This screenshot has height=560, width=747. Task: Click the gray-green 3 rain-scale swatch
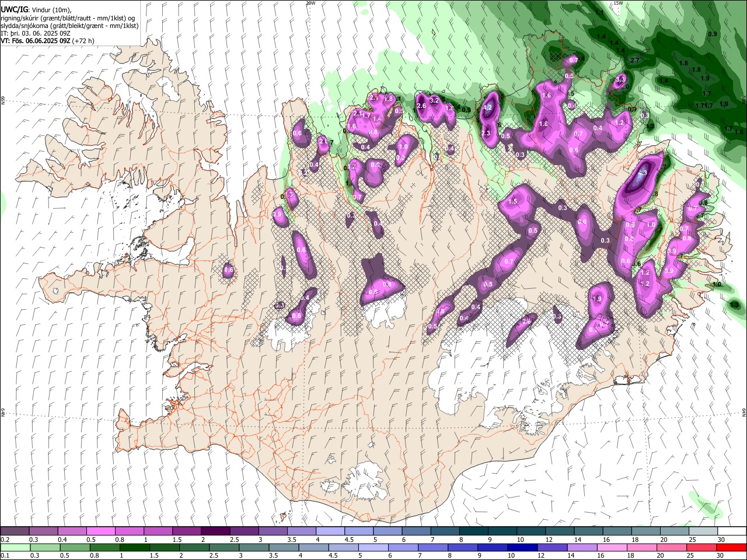tap(254, 547)
